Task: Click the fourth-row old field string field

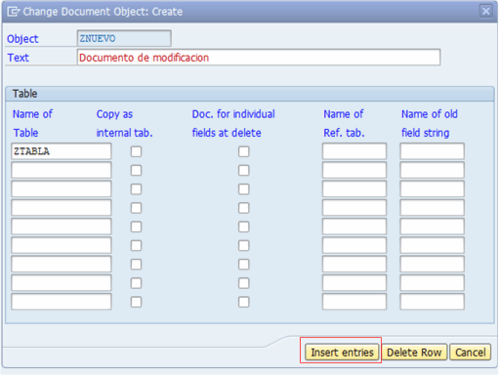Action: pyautogui.click(x=432, y=208)
